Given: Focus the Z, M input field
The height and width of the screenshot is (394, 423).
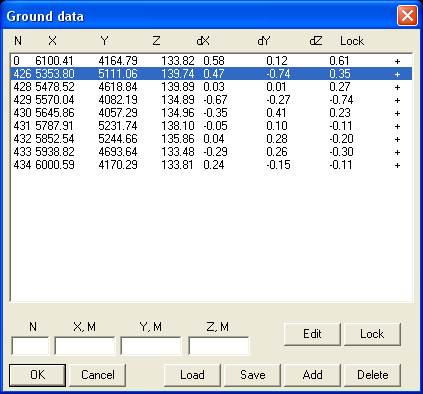Looking at the screenshot, I should pos(219,346).
